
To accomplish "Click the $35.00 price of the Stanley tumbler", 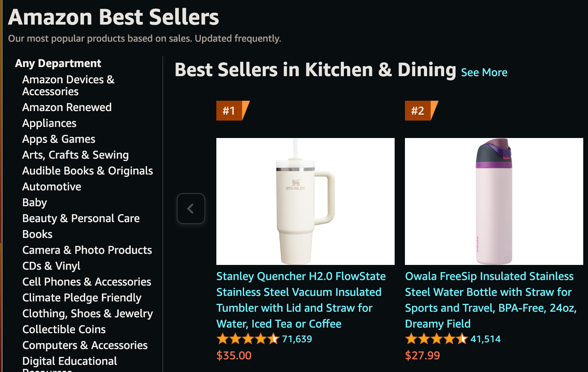I will 234,355.
